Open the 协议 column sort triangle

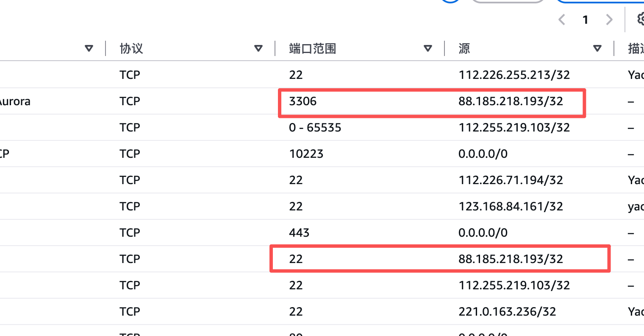coord(258,48)
